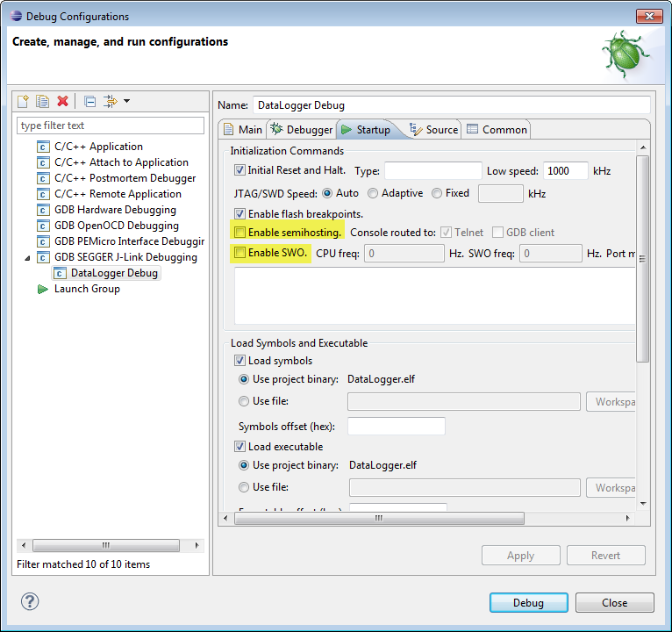Open the Common tab
Image resolution: width=672 pixels, height=632 pixels.
click(x=497, y=130)
